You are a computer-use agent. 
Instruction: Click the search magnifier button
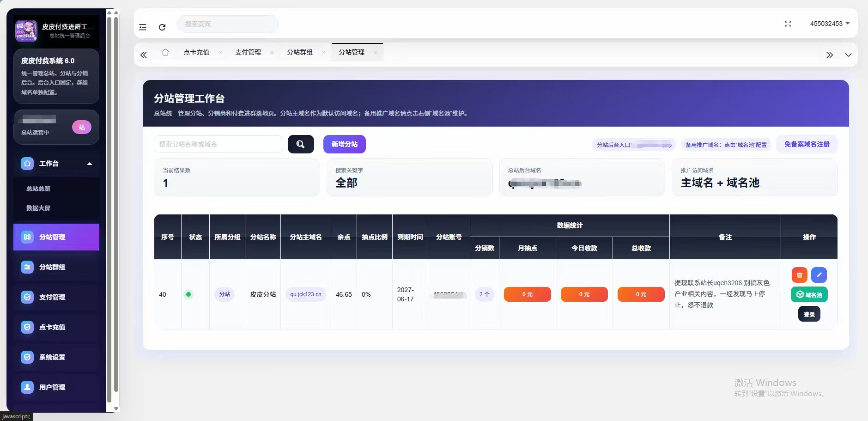tap(301, 144)
